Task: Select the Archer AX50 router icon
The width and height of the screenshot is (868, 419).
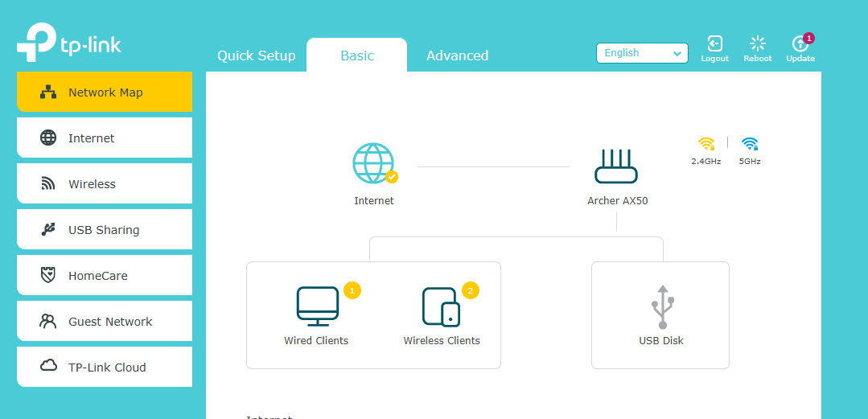Action: click(x=616, y=166)
